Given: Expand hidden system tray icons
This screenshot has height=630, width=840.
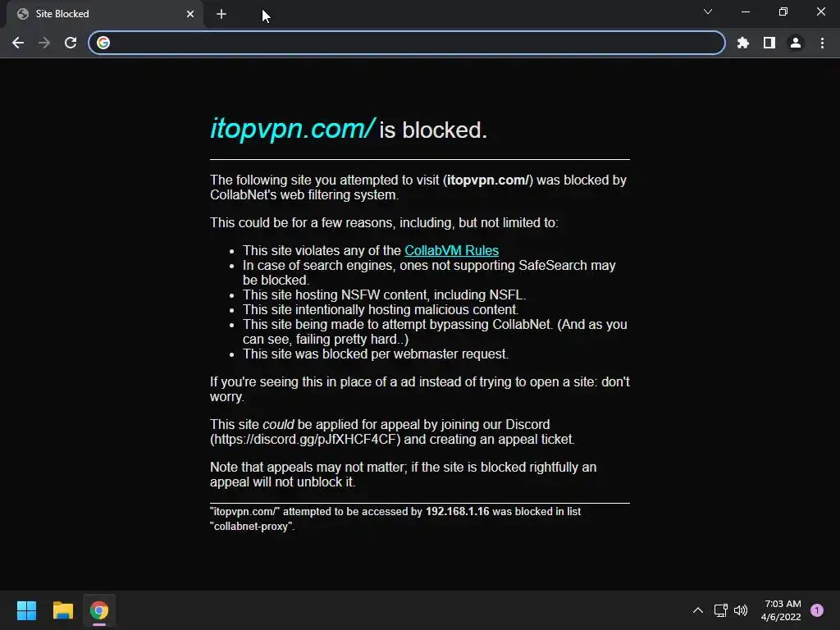Looking at the screenshot, I should point(698,610).
